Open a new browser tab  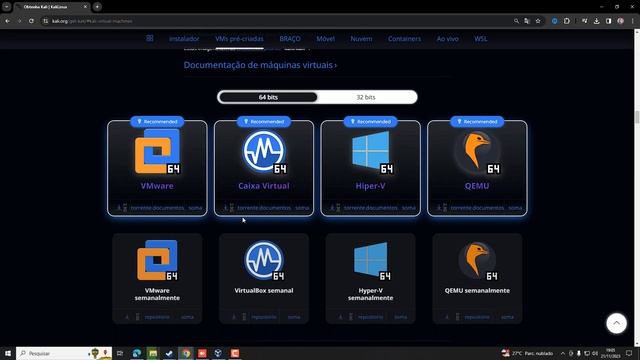97,7
